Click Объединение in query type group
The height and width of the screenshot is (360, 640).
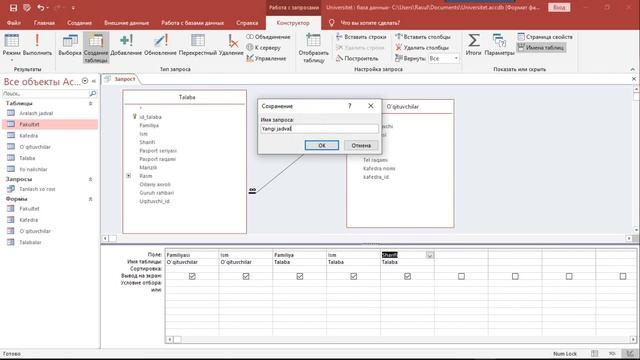(x=268, y=37)
